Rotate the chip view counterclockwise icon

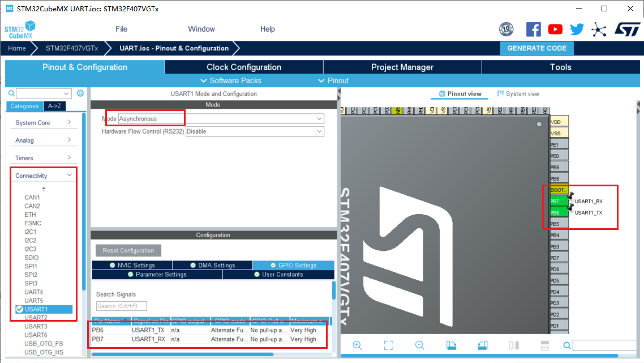(483, 345)
